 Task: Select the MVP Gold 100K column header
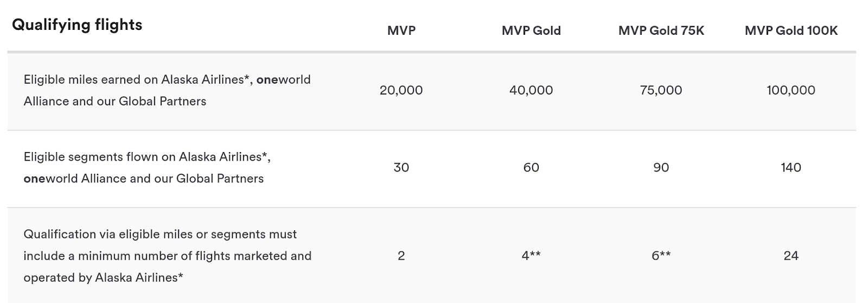point(791,31)
